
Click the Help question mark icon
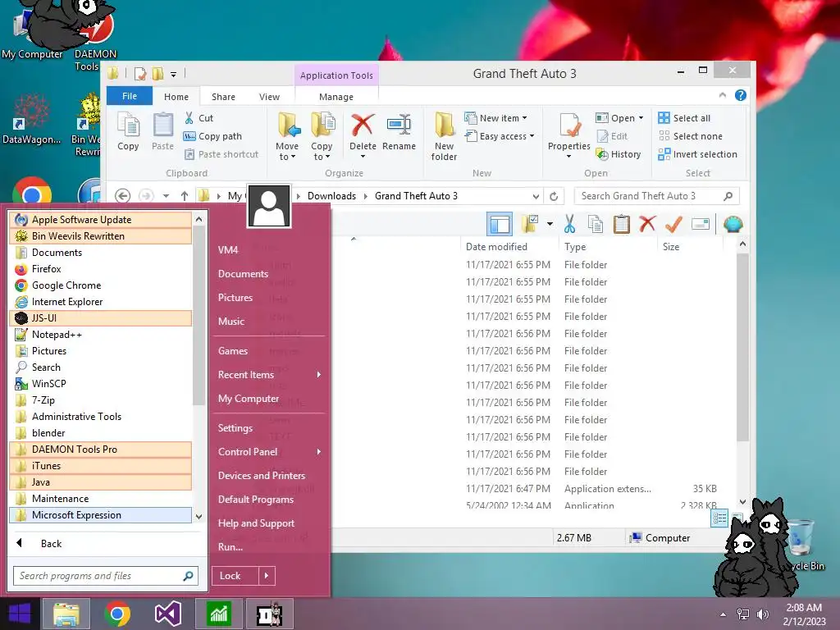pyautogui.click(x=741, y=95)
